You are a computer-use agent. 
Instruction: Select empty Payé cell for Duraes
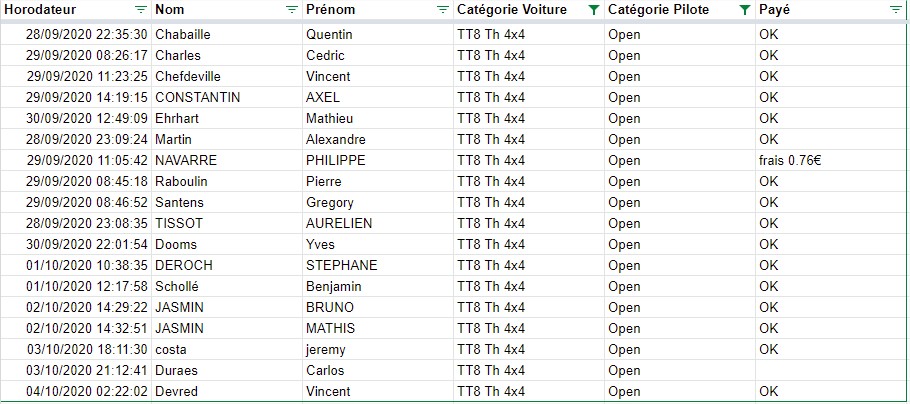click(831, 370)
